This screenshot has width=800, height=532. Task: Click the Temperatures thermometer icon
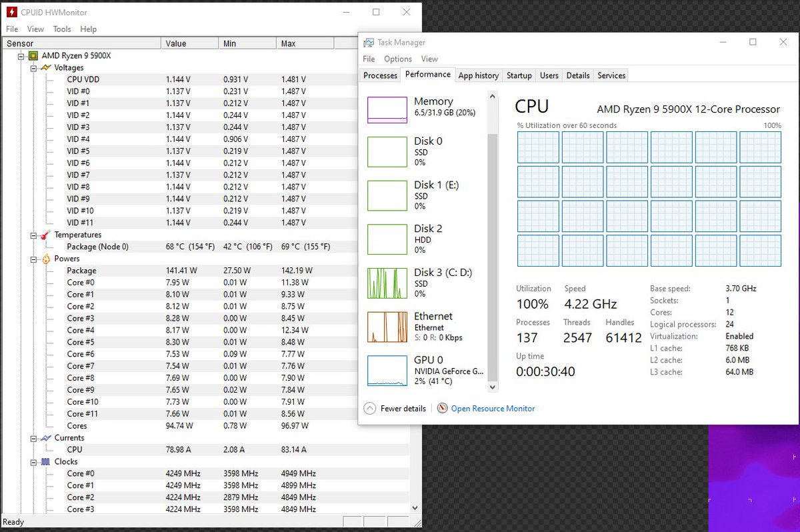coord(45,235)
